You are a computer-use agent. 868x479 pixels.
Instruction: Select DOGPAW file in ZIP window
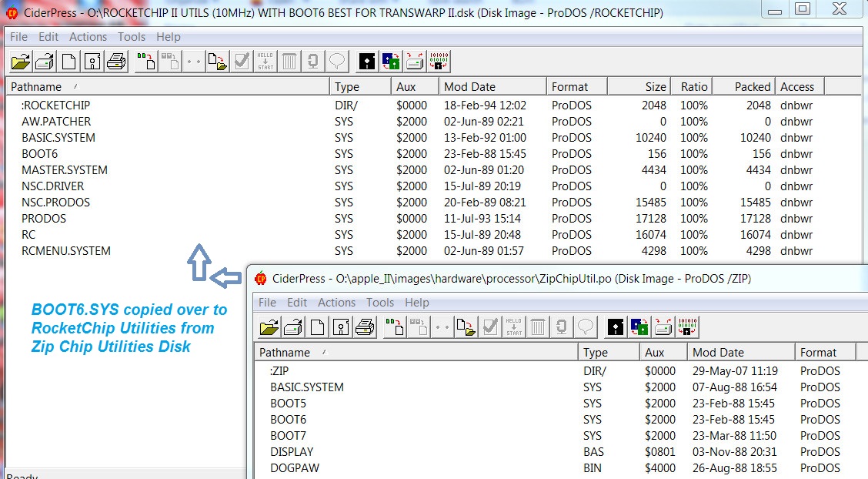coord(561,468)
